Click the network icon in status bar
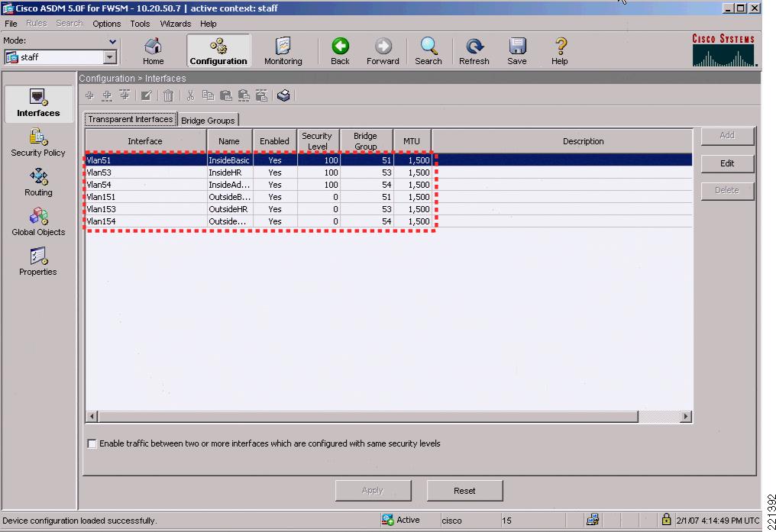 click(x=593, y=520)
